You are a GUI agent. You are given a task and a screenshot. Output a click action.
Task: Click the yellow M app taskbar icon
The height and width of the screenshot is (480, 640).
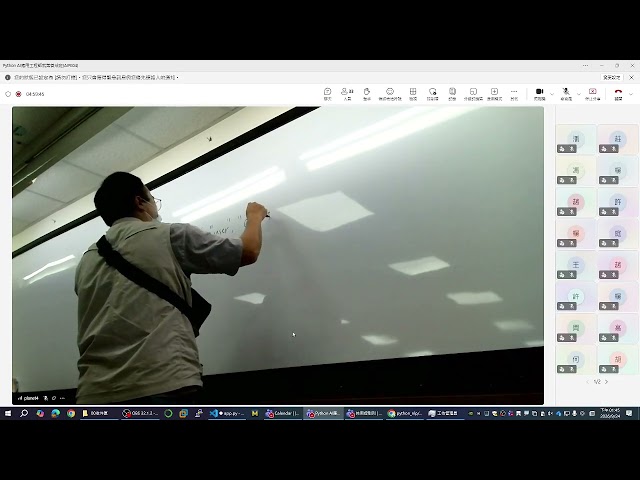coord(255,413)
